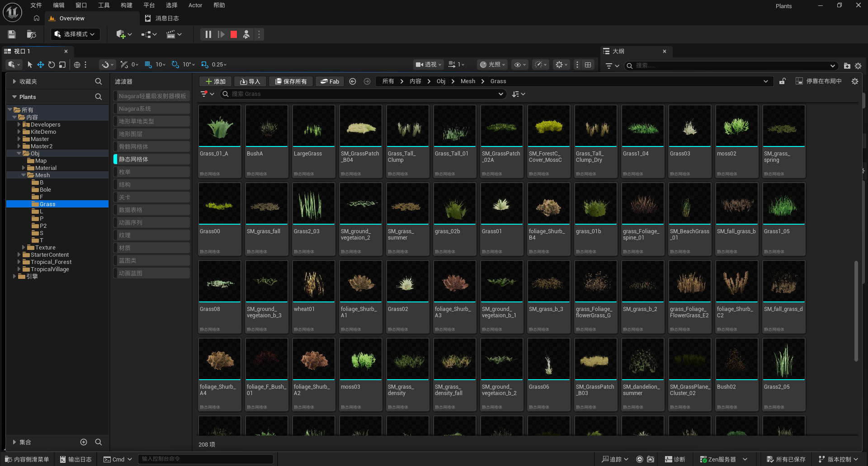Open the 光照 lit mode dropdown

pyautogui.click(x=493, y=65)
